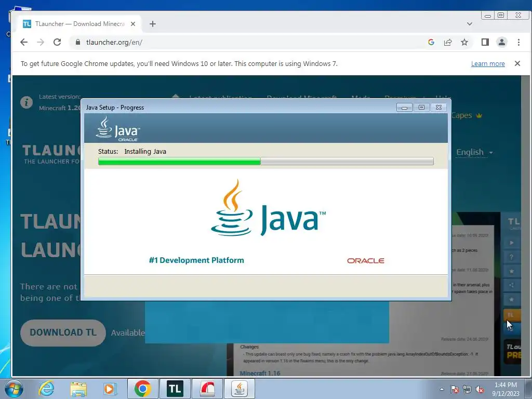Minimize the Java Setup window
Viewport: 532px width, 399px height.
pyautogui.click(x=404, y=108)
